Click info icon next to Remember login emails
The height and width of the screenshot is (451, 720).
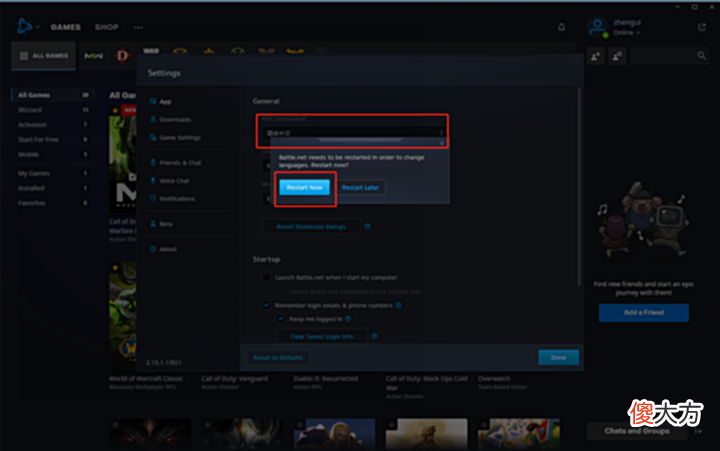click(x=398, y=305)
